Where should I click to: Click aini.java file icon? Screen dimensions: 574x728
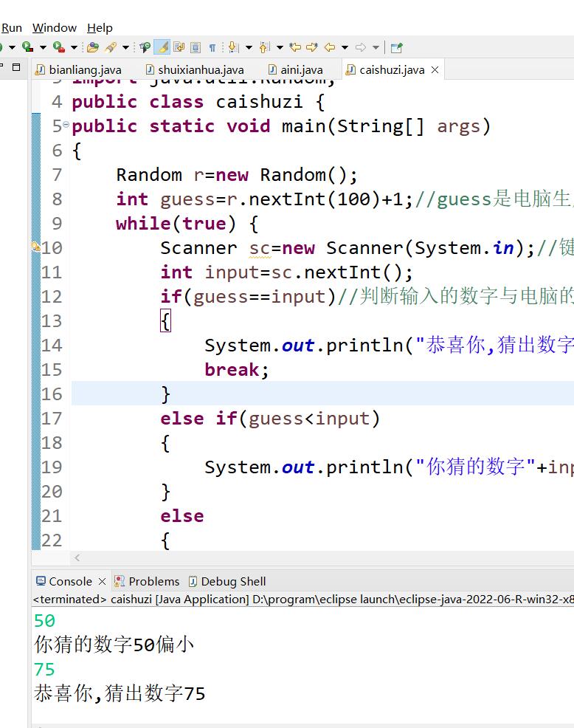point(272,69)
